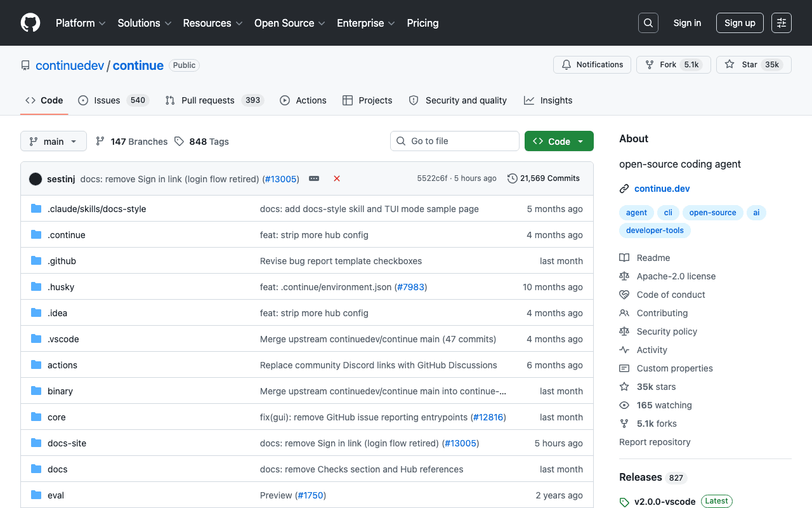Click the X failed status icon on latest commit

337,178
